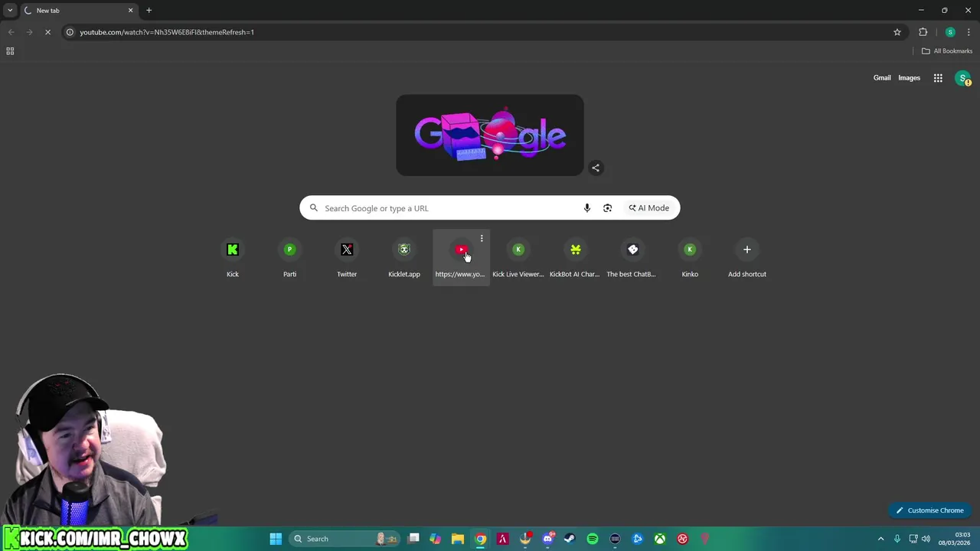Open File Explorer from taskbar
The width and height of the screenshot is (980, 551).
click(458, 539)
